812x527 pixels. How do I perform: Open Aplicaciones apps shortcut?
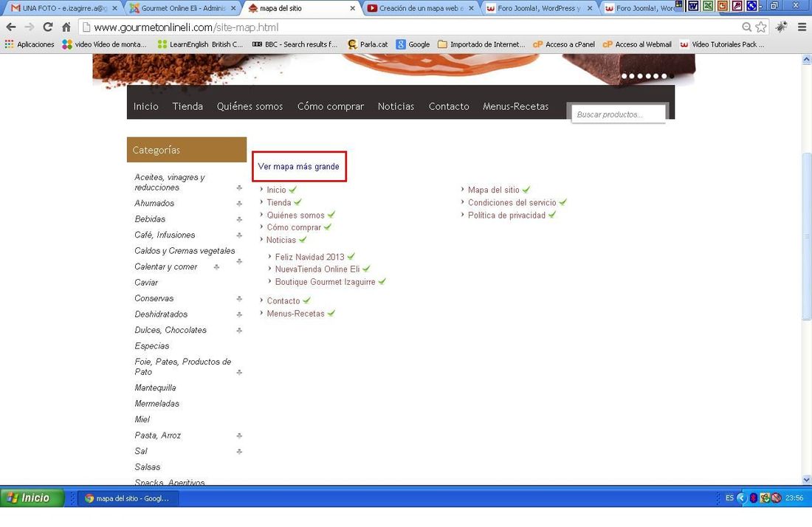[x=30, y=44]
